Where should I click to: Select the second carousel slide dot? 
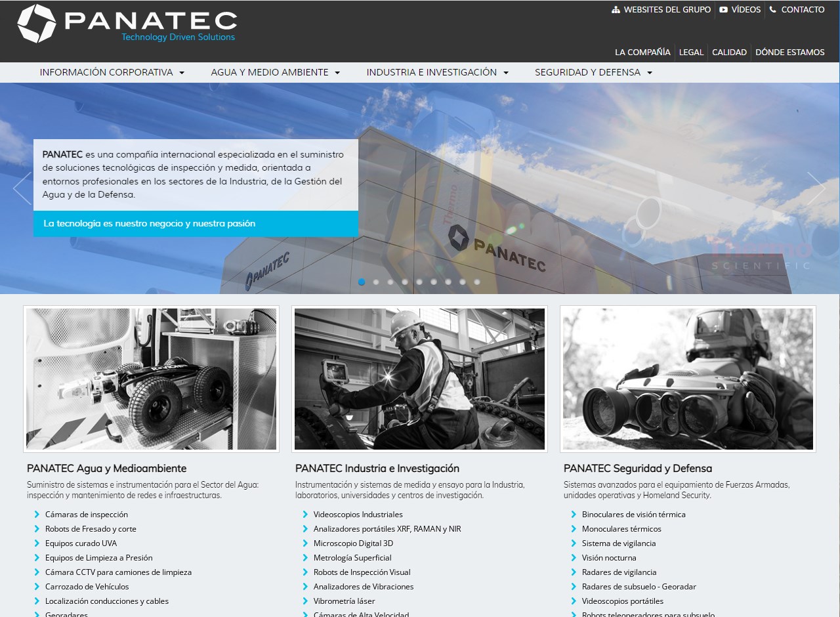376,282
